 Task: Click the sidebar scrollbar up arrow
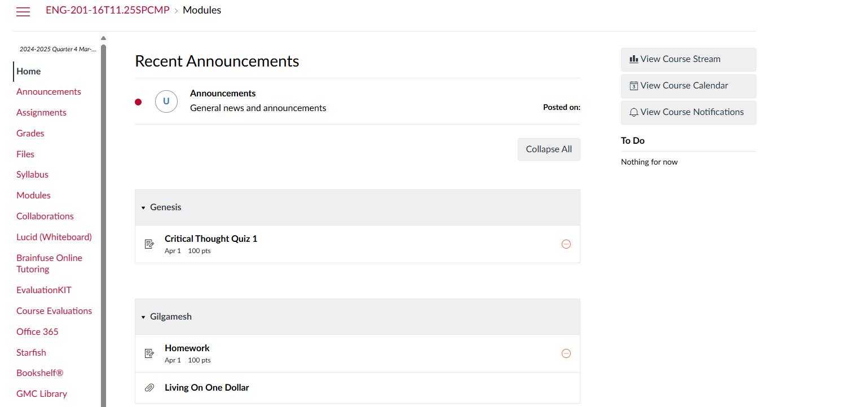click(103, 38)
